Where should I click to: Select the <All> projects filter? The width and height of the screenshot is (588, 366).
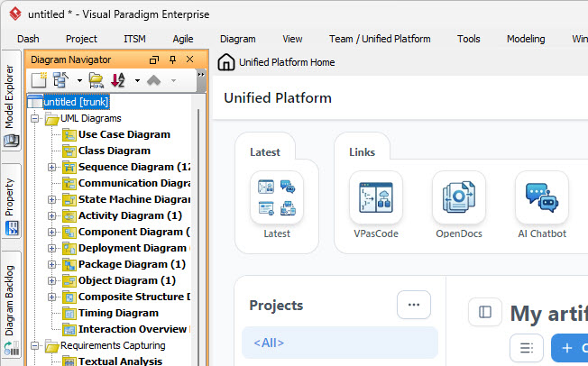340,343
